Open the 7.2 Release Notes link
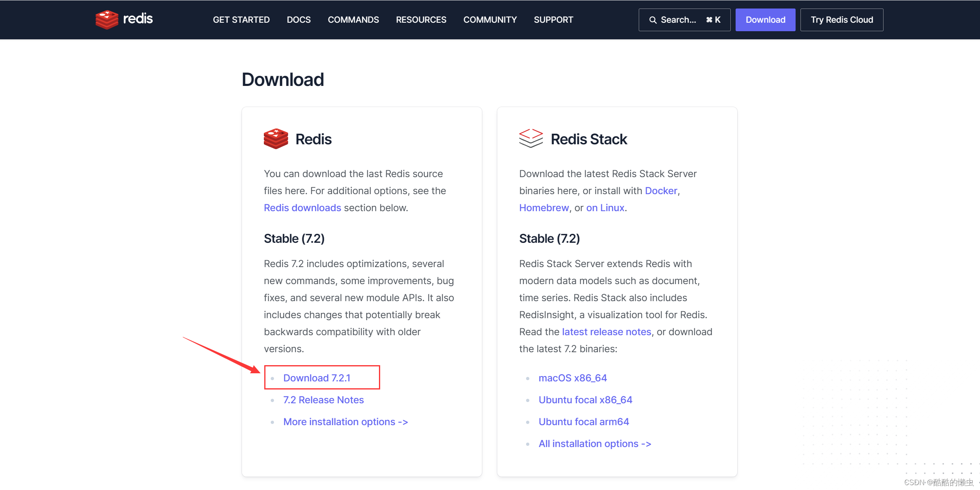Screen dimensions: 980x490 point(323,400)
